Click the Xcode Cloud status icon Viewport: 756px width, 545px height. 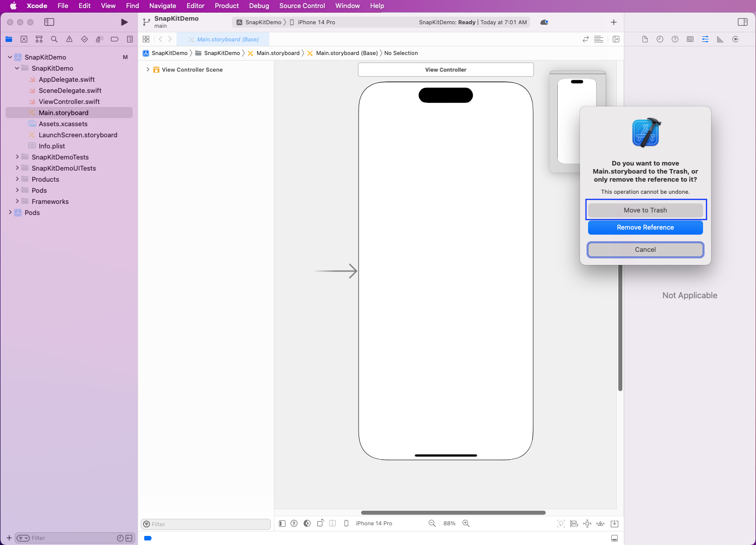point(544,22)
